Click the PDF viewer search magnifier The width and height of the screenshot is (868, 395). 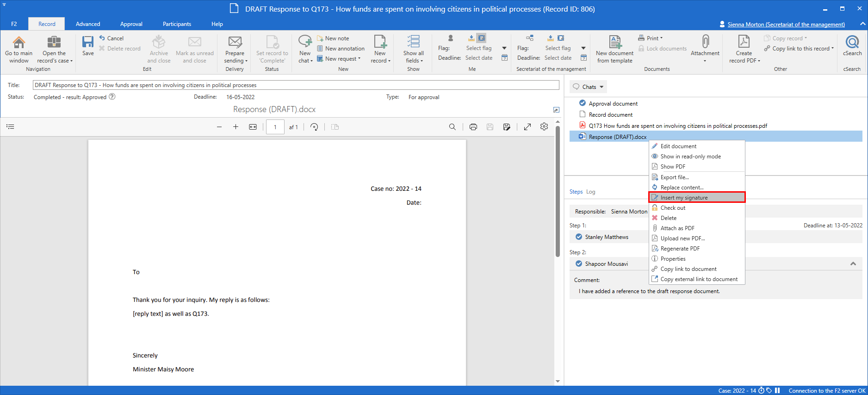[x=452, y=127]
